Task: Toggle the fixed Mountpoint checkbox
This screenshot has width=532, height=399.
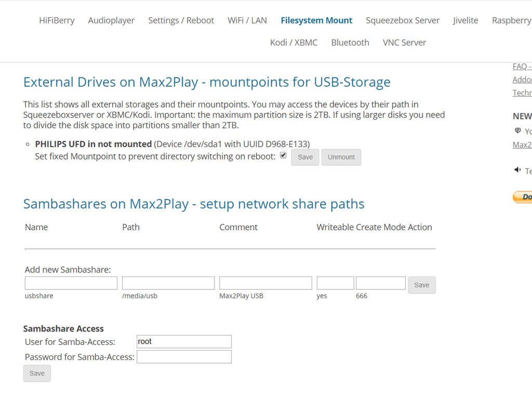Action: point(283,155)
